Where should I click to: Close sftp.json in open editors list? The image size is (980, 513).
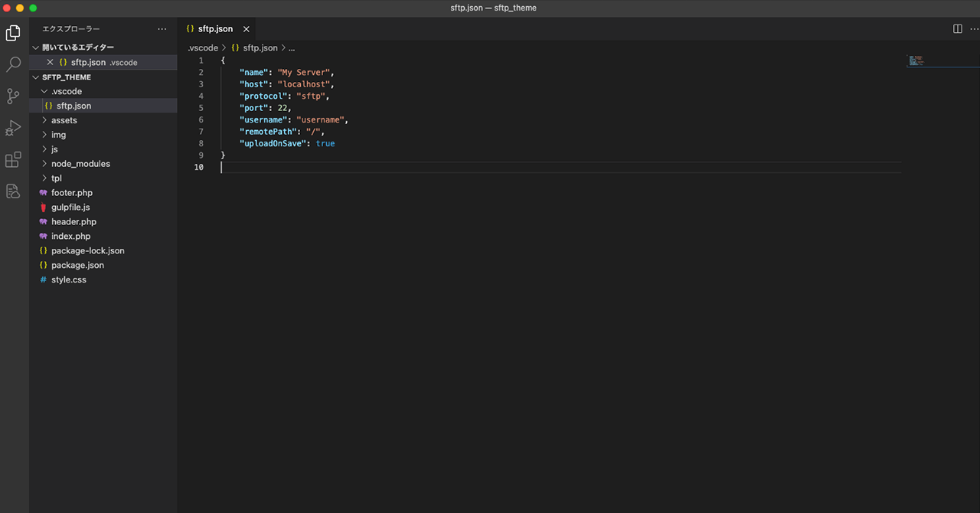pos(50,62)
